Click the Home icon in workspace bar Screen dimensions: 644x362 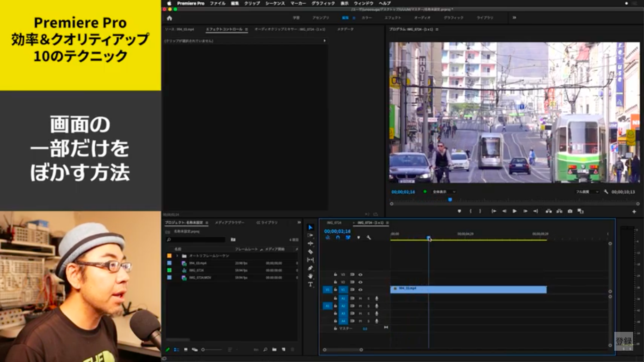coord(169,18)
